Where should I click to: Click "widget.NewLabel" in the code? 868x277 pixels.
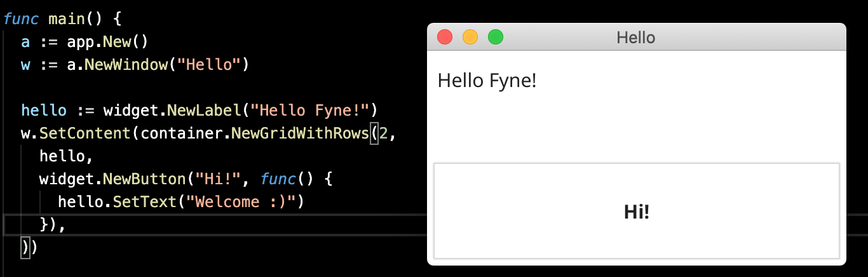point(172,110)
